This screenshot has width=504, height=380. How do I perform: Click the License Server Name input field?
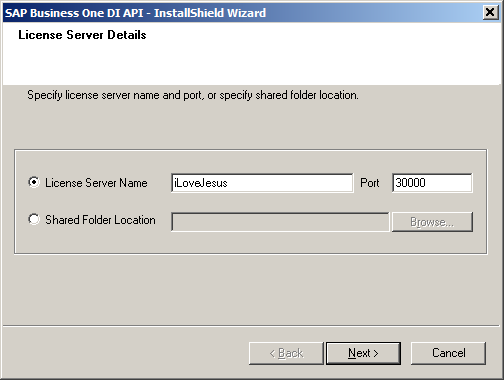(x=262, y=183)
